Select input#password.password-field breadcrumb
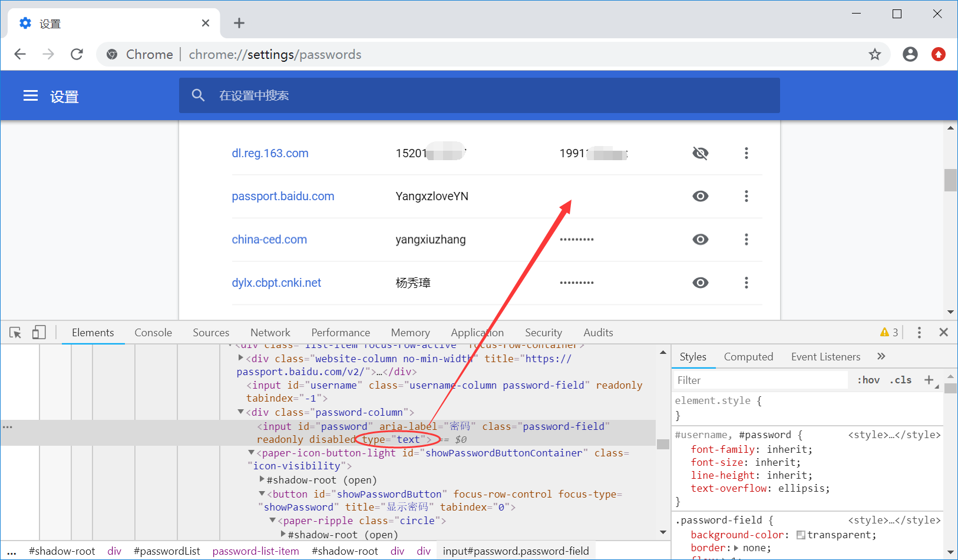Viewport: 958px width, 560px height. [x=516, y=551]
